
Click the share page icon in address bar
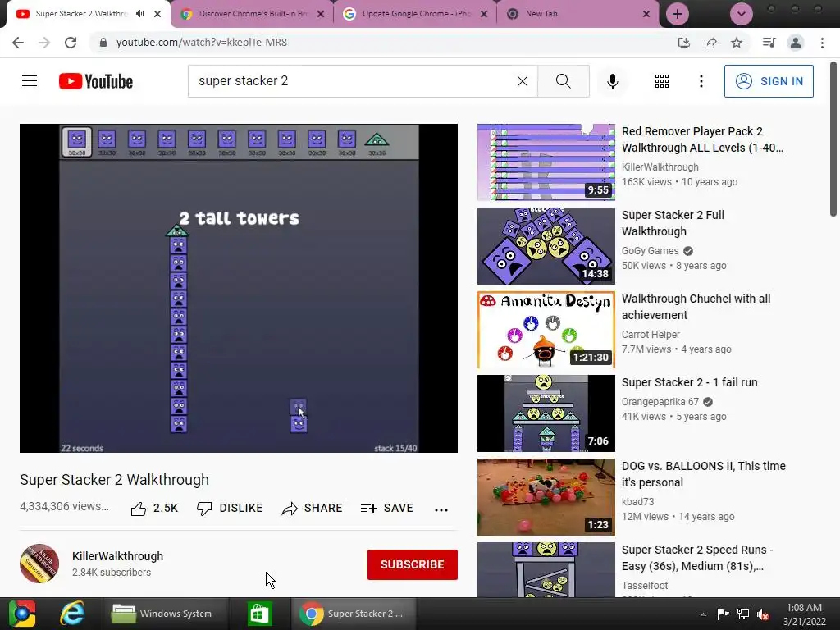coord(710,43)
